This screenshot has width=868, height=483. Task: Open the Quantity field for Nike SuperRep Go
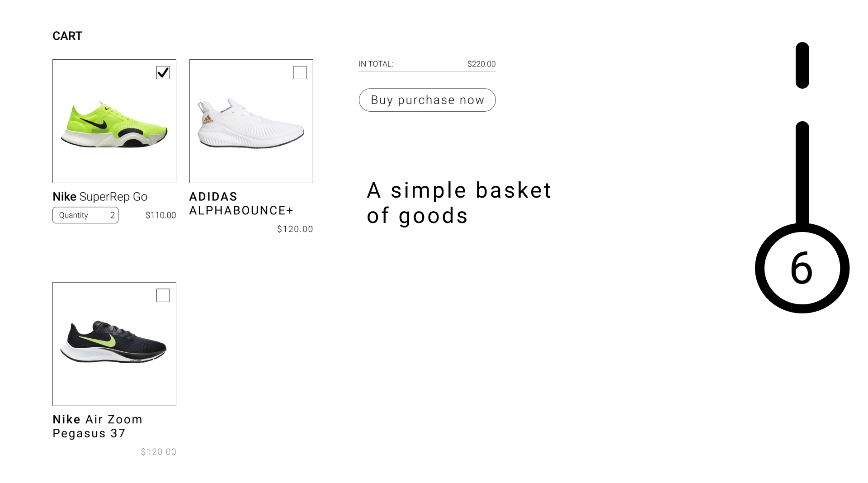(85, 215)
